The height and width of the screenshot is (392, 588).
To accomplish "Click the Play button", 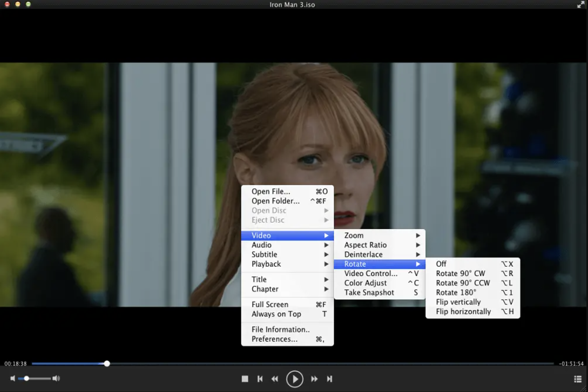I will pyautogui.click(x=294, y=379).
